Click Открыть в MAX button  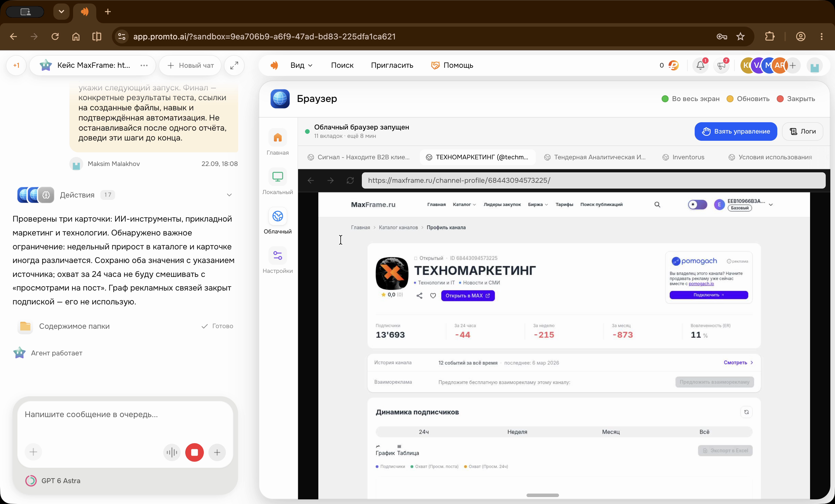[468, 295]
